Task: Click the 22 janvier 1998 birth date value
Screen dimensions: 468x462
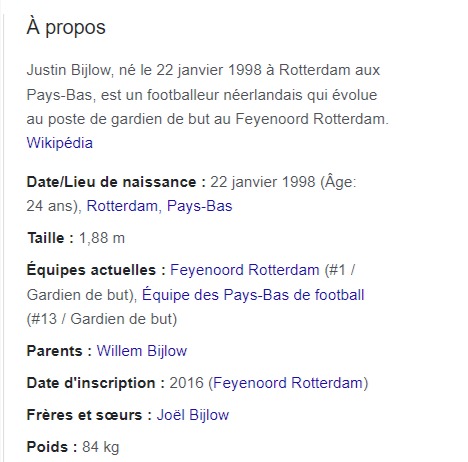Action: (x=263, y=182)
